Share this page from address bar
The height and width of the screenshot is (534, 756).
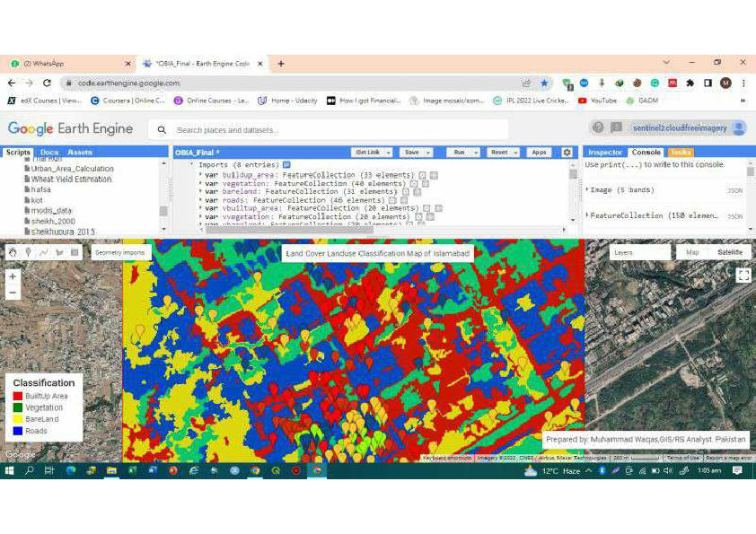[x=526, y=83]
